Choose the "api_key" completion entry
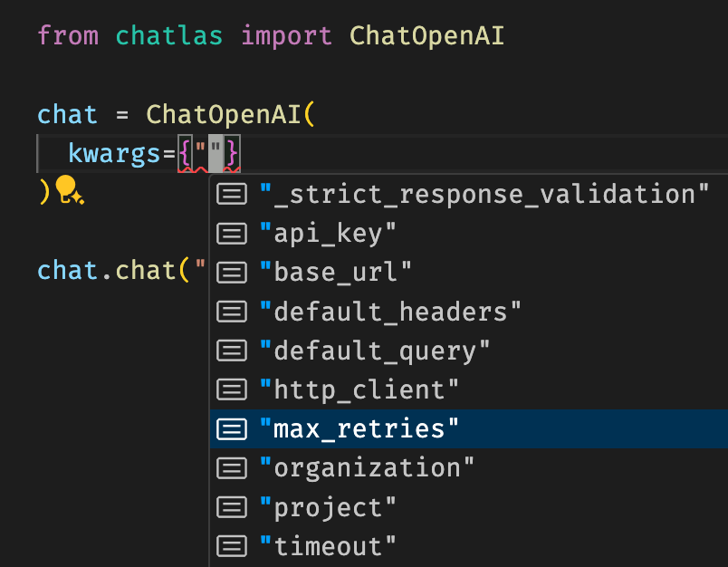This screenshot has height=567, width=728. coord(469,233)
